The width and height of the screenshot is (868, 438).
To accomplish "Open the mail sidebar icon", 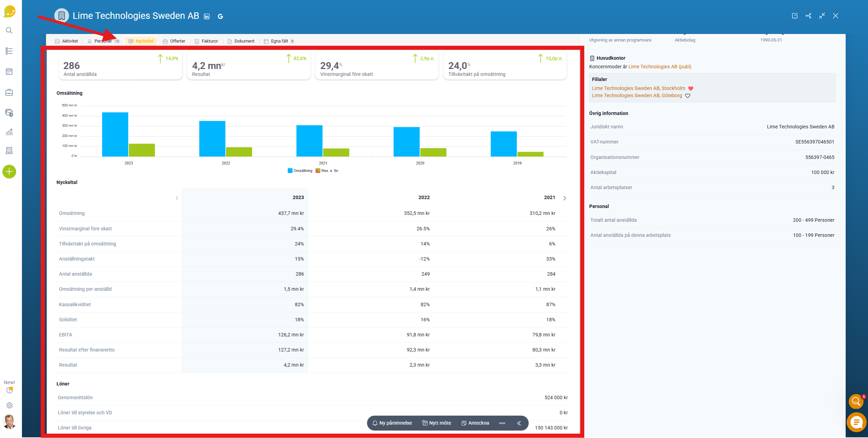I will (9, 113).
